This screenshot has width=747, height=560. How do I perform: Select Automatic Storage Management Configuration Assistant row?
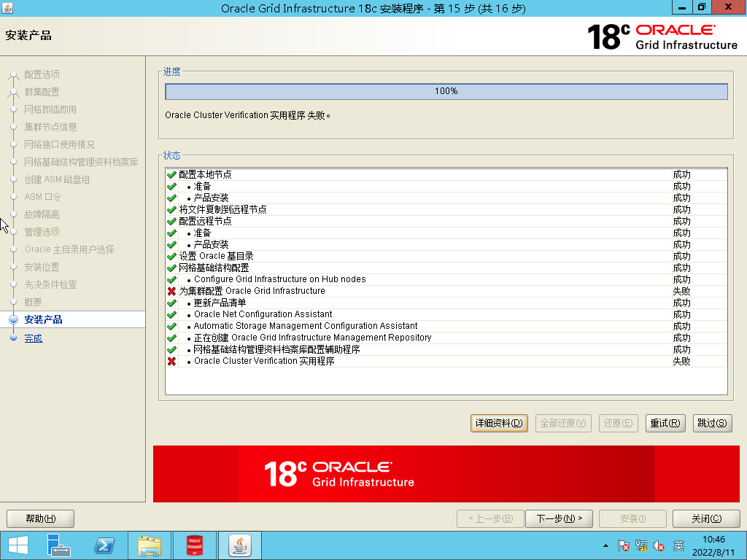[x=446, y=326]
